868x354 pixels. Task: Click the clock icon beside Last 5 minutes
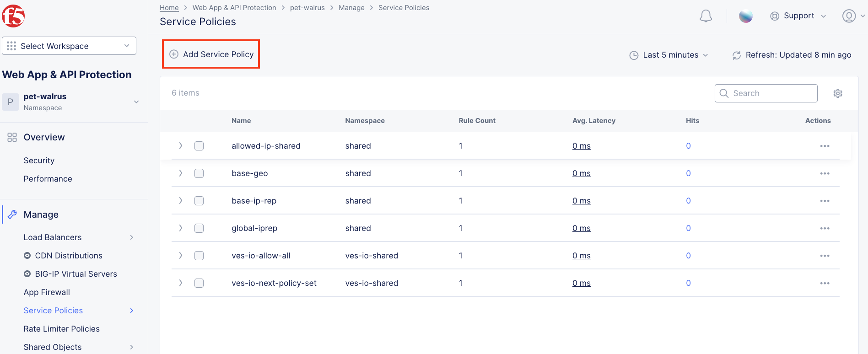coord(634,55)
